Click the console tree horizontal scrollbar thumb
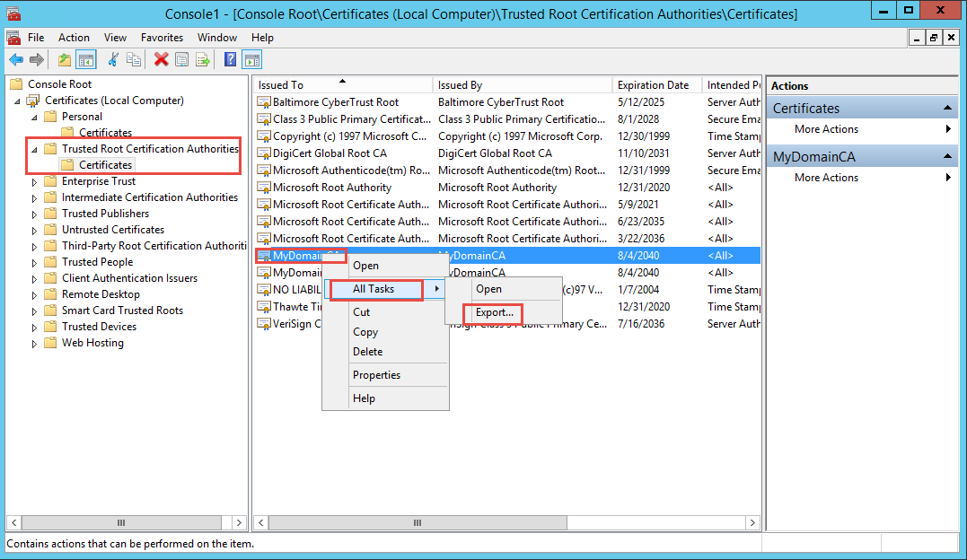 coord(121,522)
